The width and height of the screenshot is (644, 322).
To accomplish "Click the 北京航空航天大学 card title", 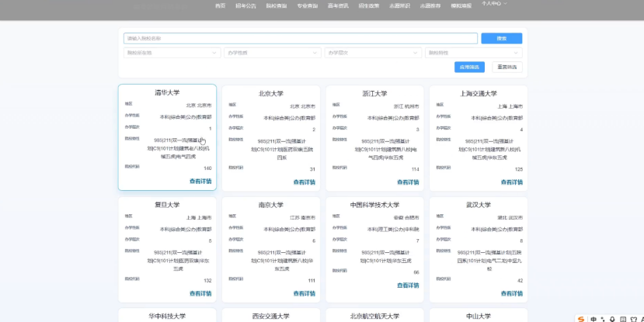I will 374,317.
